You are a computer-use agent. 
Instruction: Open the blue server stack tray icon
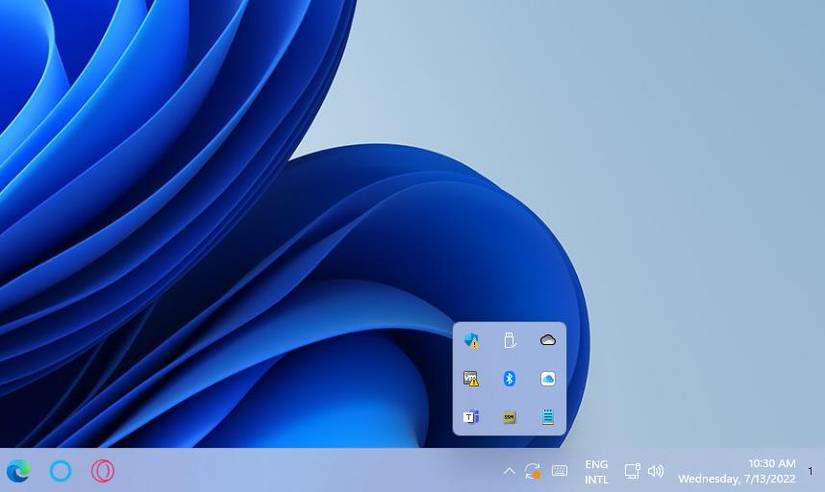tap(548, 417)
